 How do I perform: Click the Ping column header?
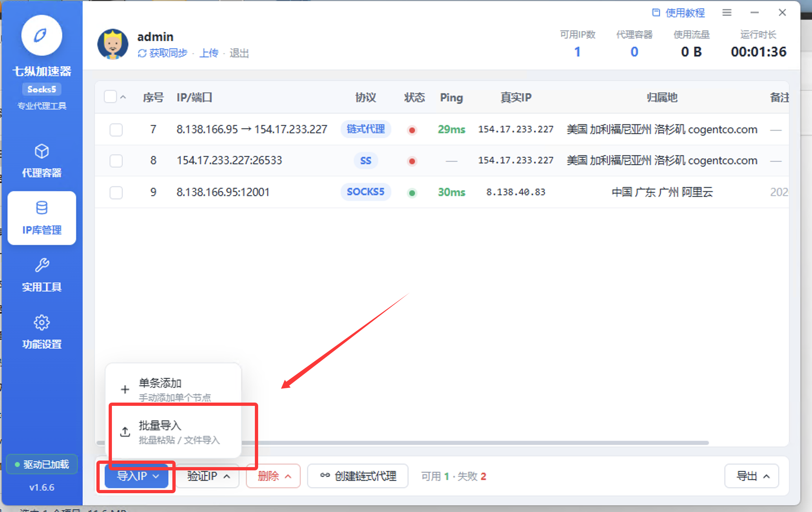pyautogui.click(x=451, y=98)
